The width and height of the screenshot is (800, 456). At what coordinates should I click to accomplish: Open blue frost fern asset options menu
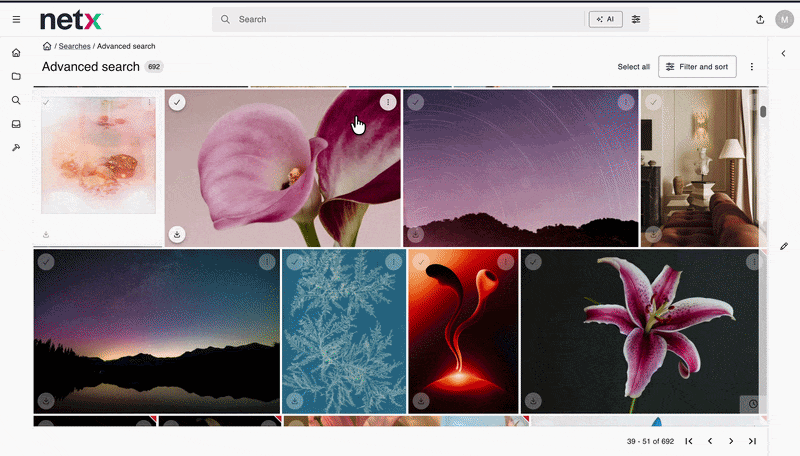click(393, 262)
